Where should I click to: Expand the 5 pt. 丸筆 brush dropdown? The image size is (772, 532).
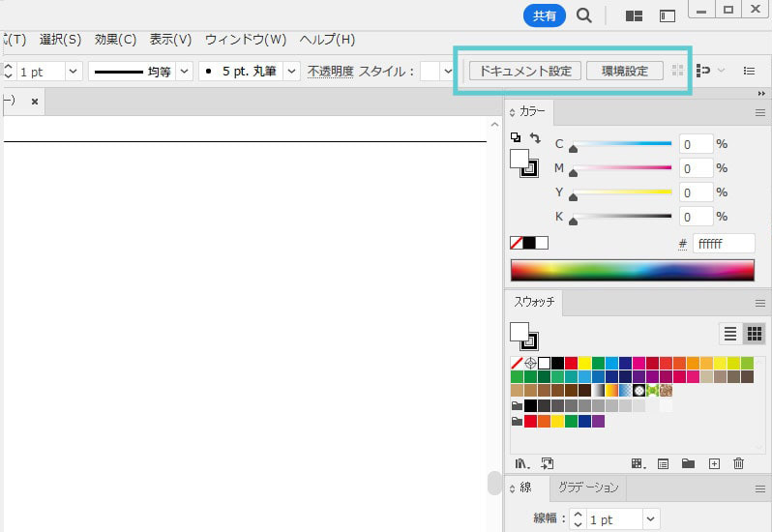click(x=292, y=72)
